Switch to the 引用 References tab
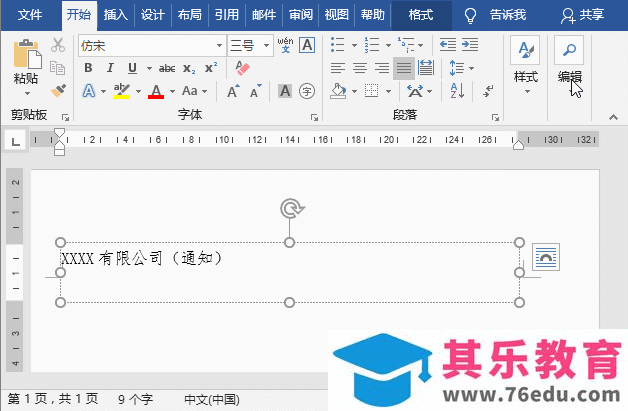 click(226, 15)
